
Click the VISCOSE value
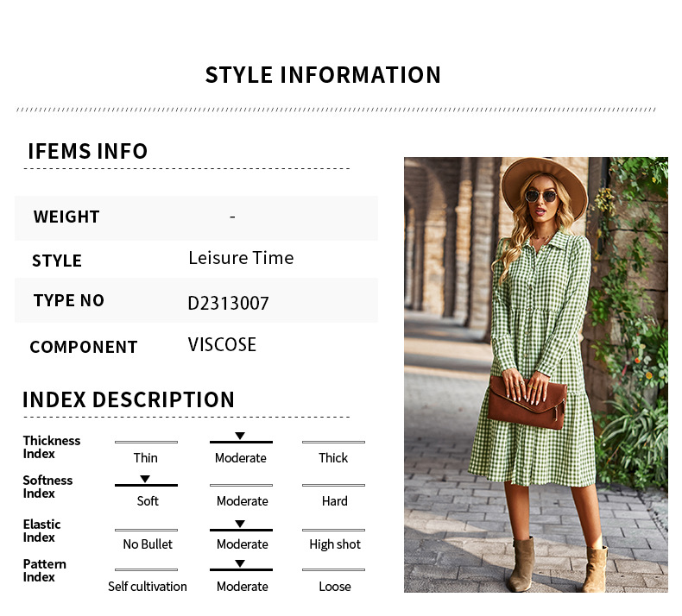click(222, 345)
